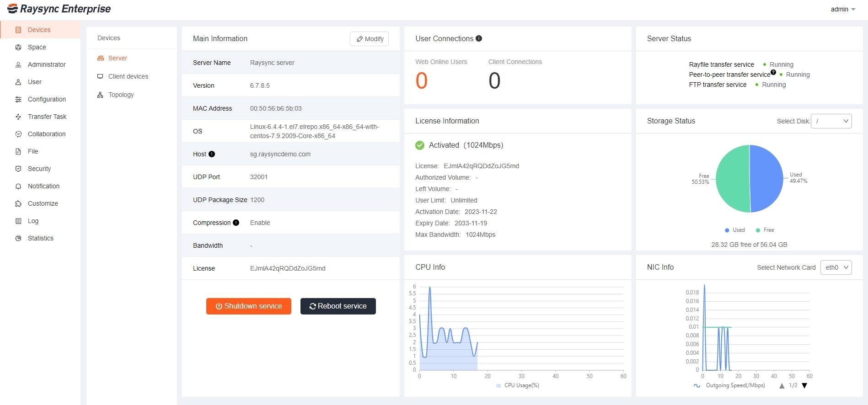Open Transfer Task in the sidebar
This screenshot has width=868, height=405.
coord(47,117)
